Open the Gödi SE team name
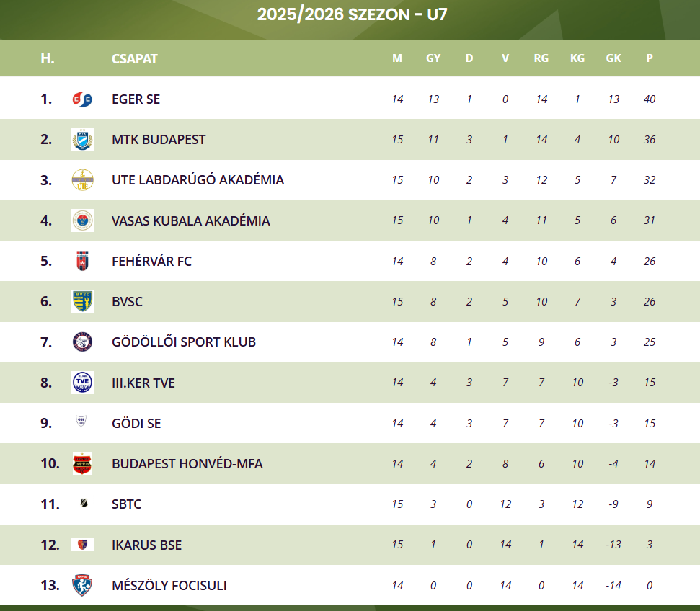 click(136, 424)
